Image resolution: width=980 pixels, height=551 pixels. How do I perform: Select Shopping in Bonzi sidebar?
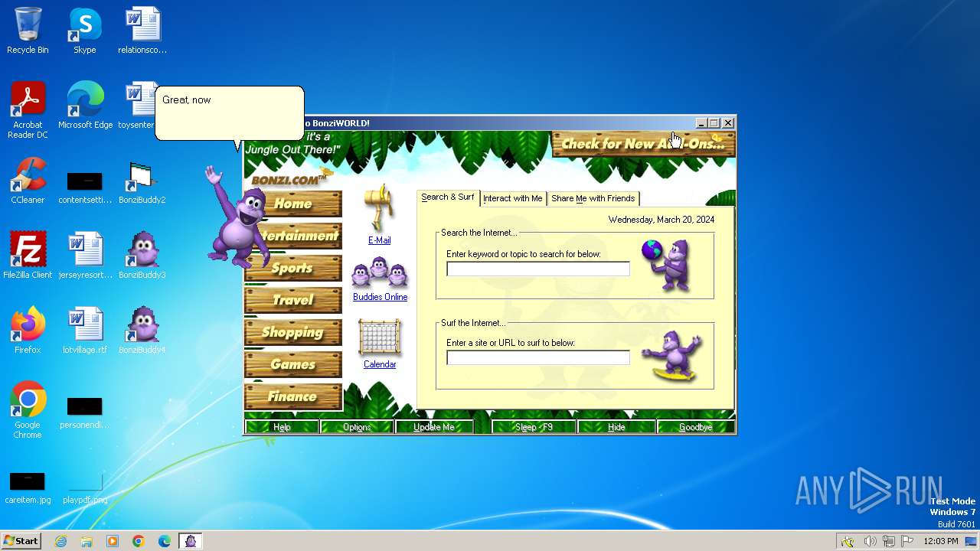(293, 332)
